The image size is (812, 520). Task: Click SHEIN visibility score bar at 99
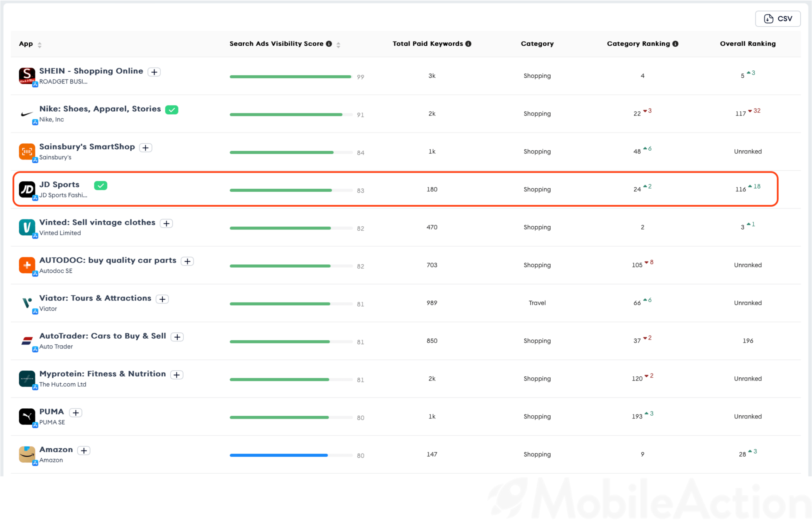click(291, 77)
